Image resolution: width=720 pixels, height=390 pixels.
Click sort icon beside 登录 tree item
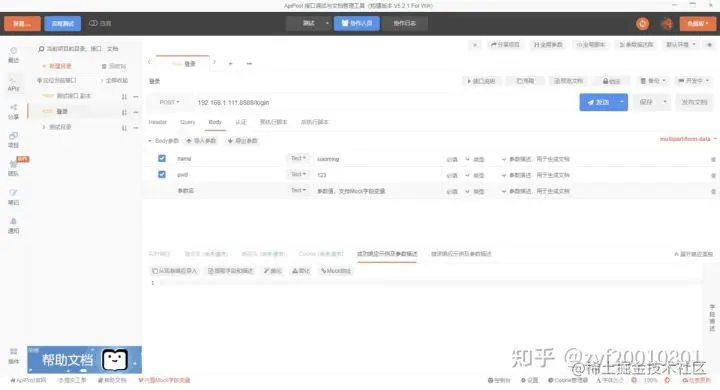pyautogui.click(x=124, y=112)
